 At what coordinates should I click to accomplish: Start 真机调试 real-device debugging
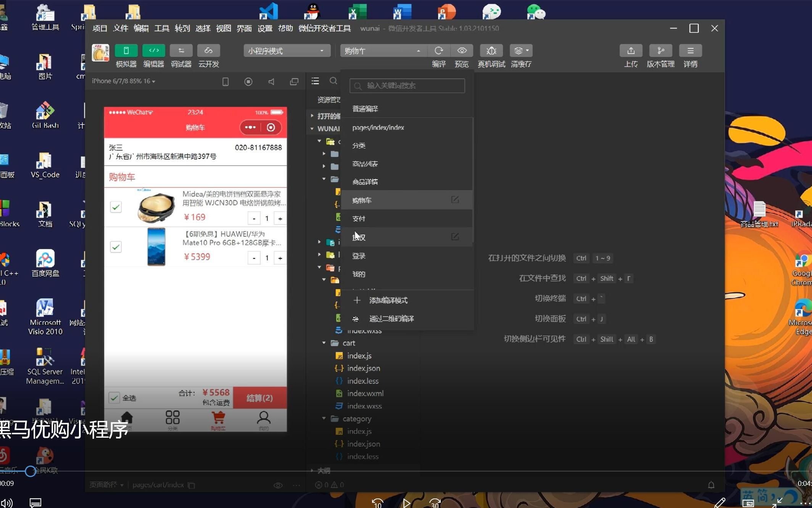[491, 50]
